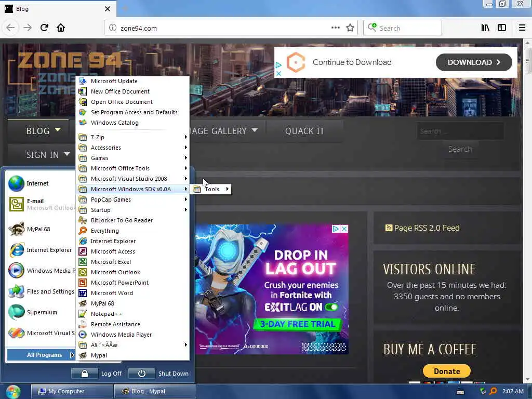The image size is (532, 399).
Task: Click the Blog - Mypal taskbar button
Action: click(x=155, y=391)
